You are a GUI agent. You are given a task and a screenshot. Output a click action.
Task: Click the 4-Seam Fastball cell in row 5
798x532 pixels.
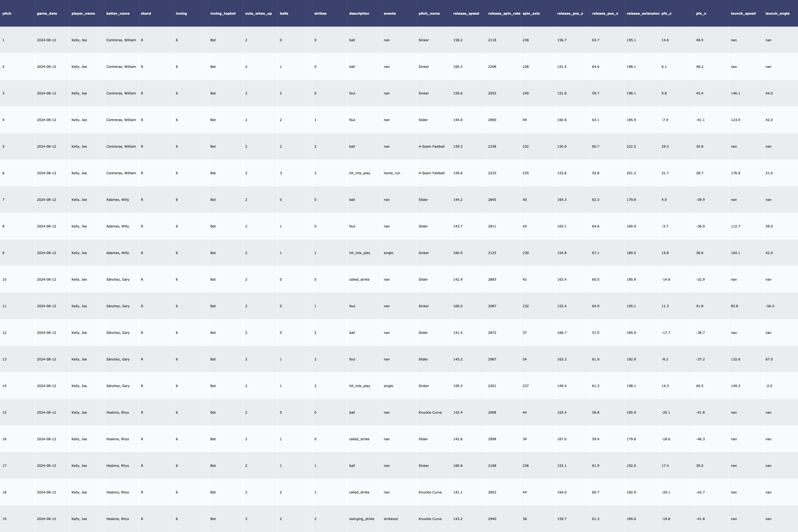click(x=431, y=147)
